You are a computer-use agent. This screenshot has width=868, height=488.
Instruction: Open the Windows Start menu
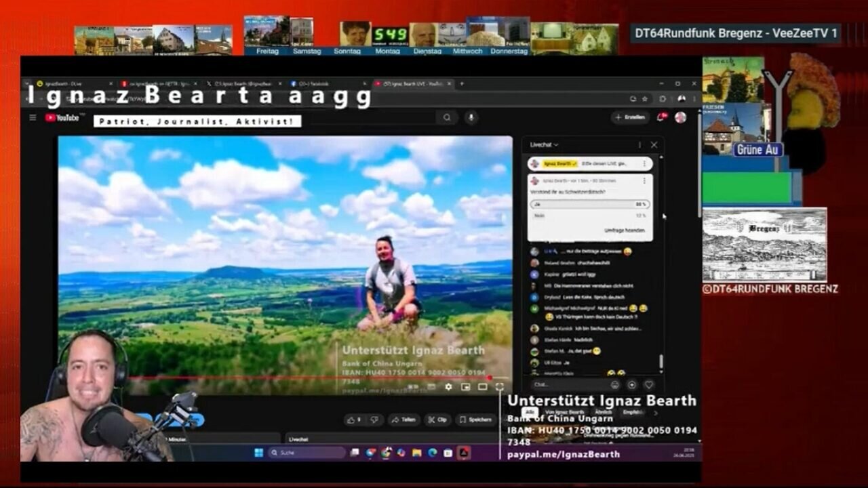(258, 453)
